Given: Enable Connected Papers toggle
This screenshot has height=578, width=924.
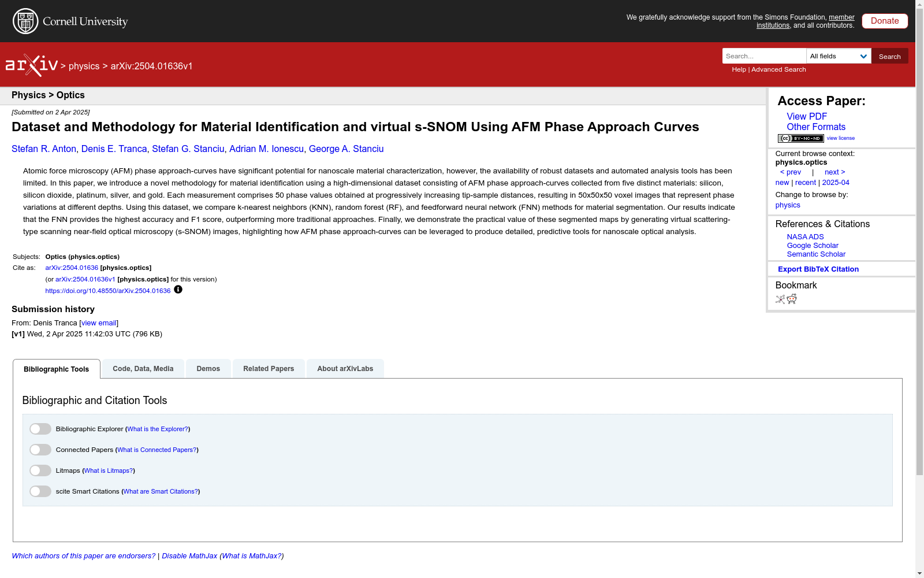Looking at the screenshot, I should coord(40,450).
